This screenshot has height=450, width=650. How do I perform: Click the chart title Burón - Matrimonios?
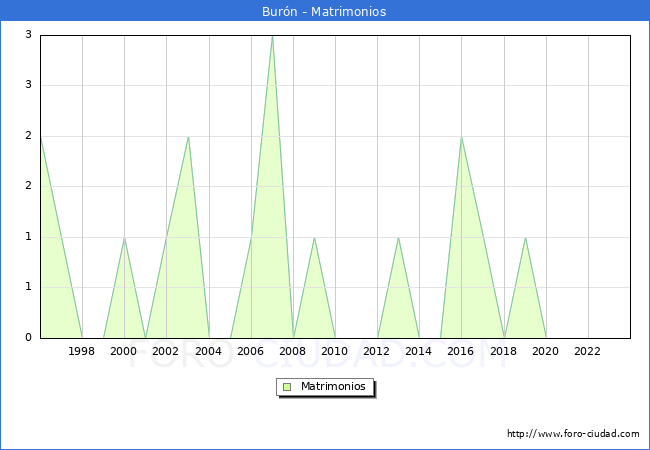[x=325, y=12]
